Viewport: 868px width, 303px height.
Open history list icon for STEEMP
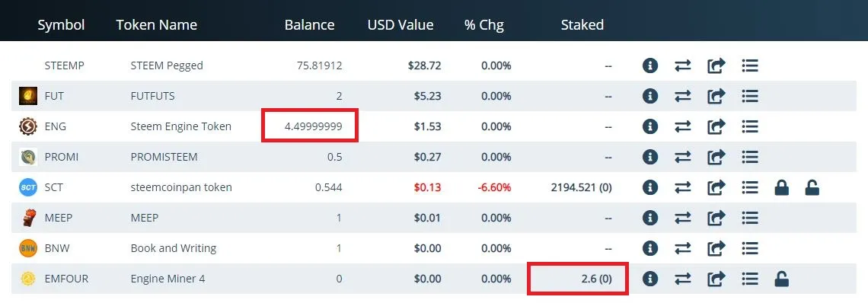(x=749, y=65)
